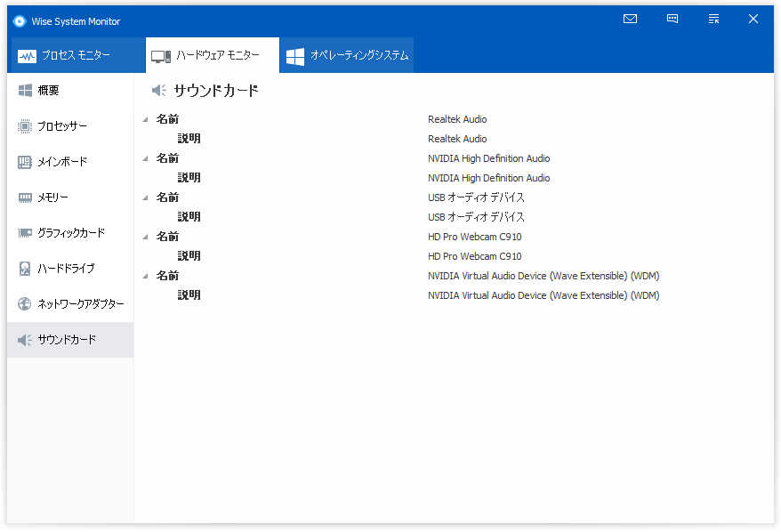Open メモリー in the sidebar
Image resolution: width=781 pixels, height=532 pixels.
tap(70, 197)
